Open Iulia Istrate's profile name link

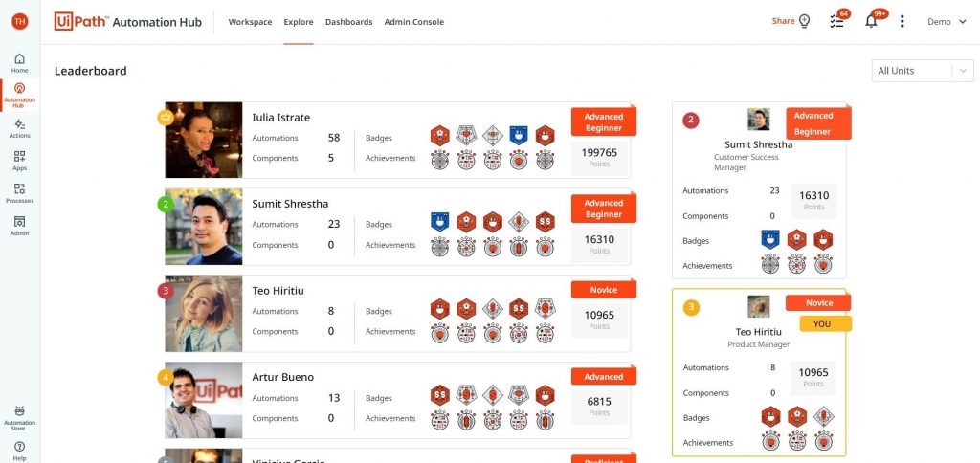point(280,118)
